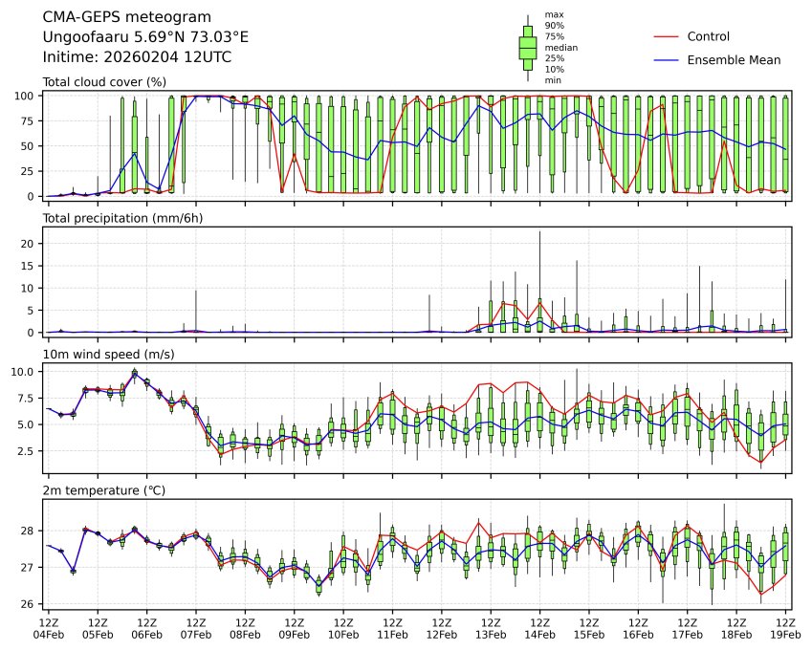Click the 'Control' legend label
Viewport: 812px width, 651px height.
click(708, 36)
